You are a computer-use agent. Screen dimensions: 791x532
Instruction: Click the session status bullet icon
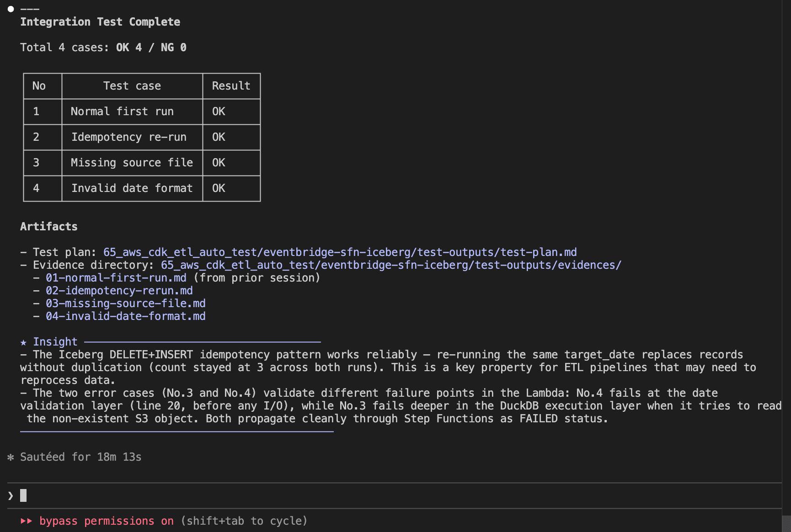[10, 9]
